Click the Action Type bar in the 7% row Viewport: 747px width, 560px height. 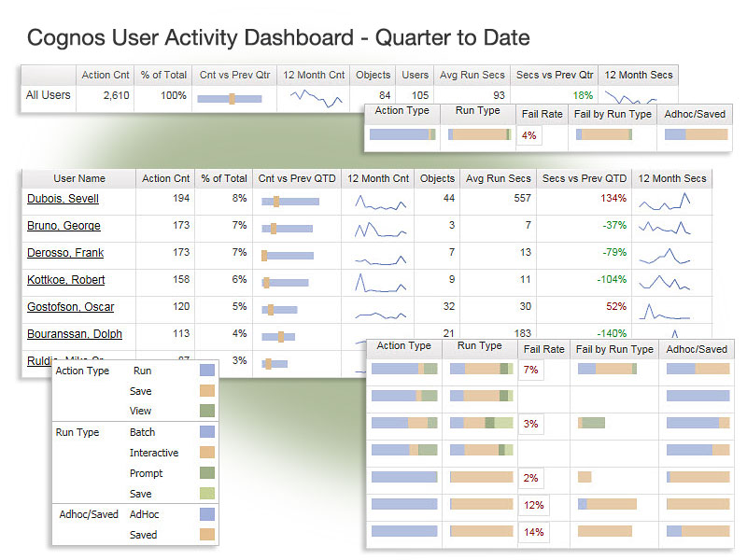[x=404, y=369]
